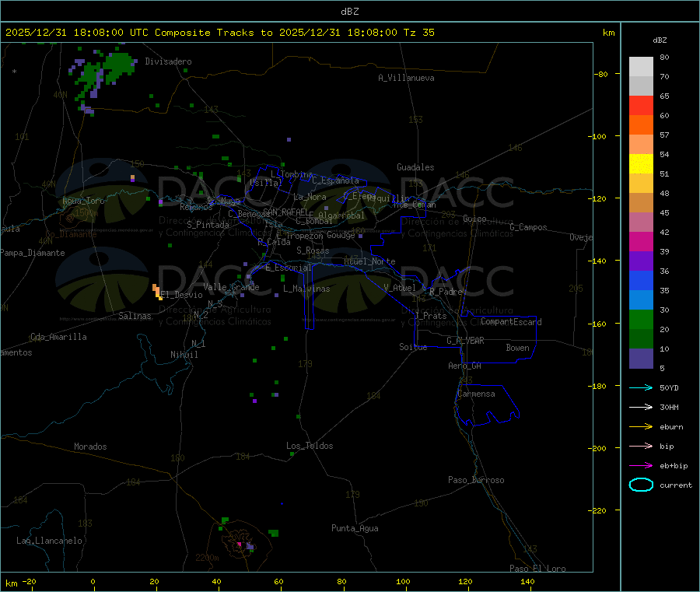This screenshot has height=592, width=700.
Task: Click the Carmensa map label
Action: tap(476, 394)
